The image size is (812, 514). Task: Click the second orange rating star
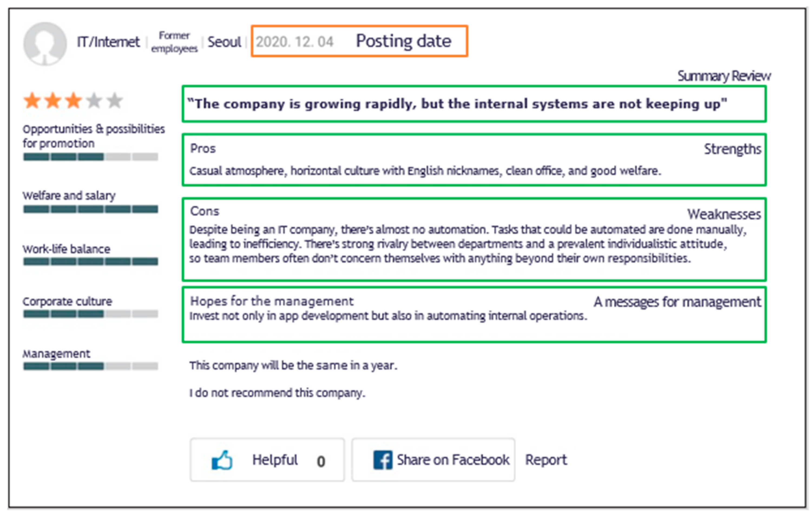[x=53, y=100]
